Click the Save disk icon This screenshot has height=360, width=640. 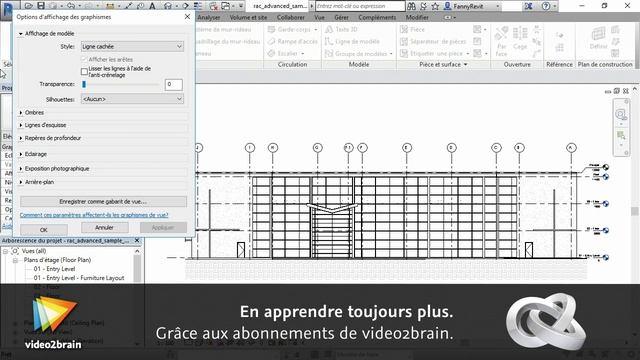[41, 6]
